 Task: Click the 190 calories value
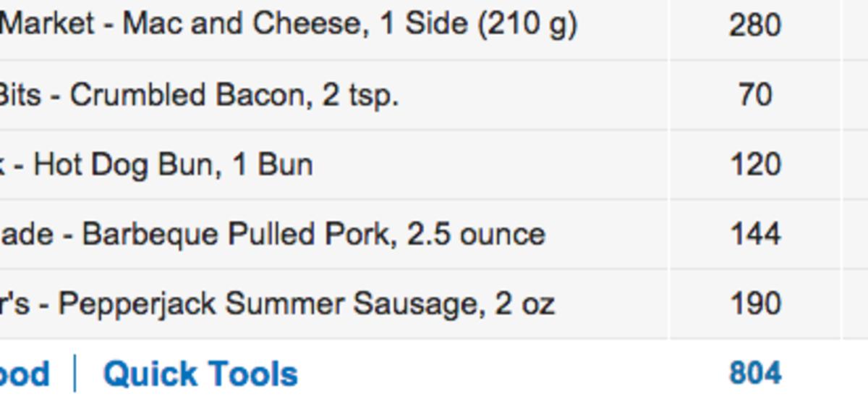coord(754,304)
